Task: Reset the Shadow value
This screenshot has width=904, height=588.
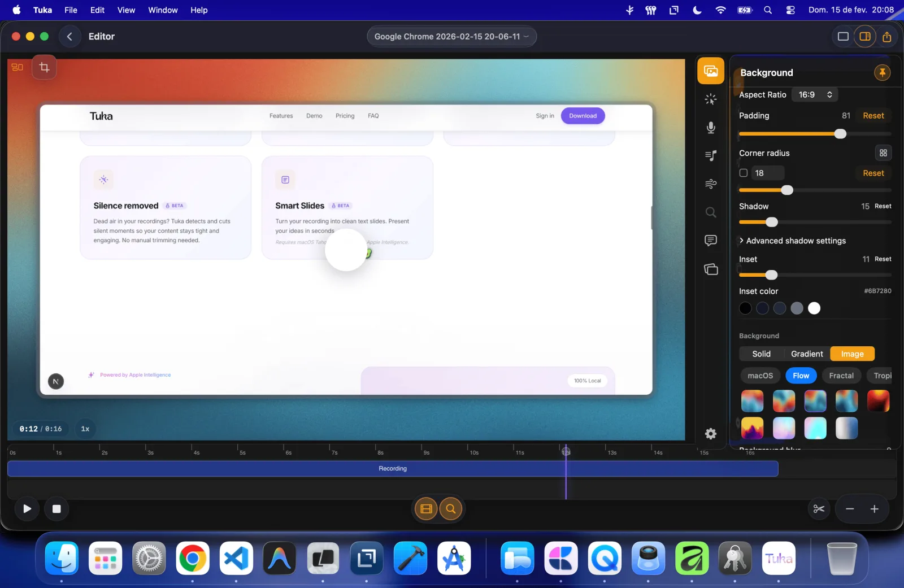Action: click(x=883, y=206)
